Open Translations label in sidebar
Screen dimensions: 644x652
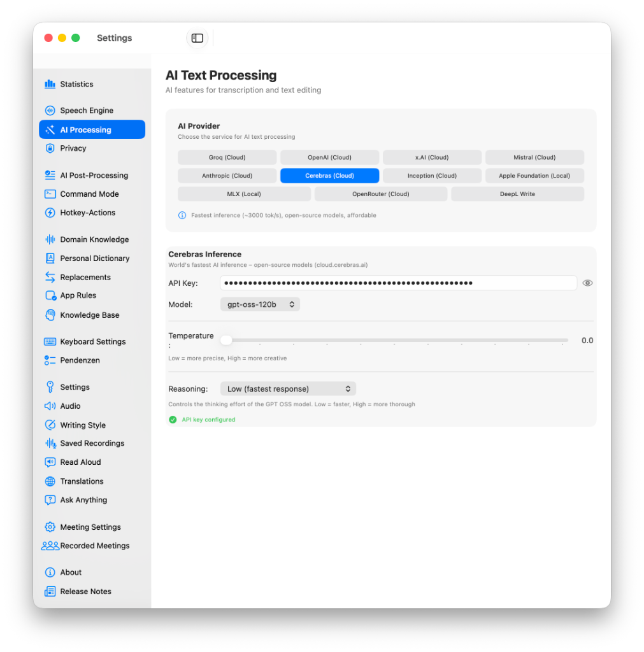pyautogui.click(x=82, y=481)
